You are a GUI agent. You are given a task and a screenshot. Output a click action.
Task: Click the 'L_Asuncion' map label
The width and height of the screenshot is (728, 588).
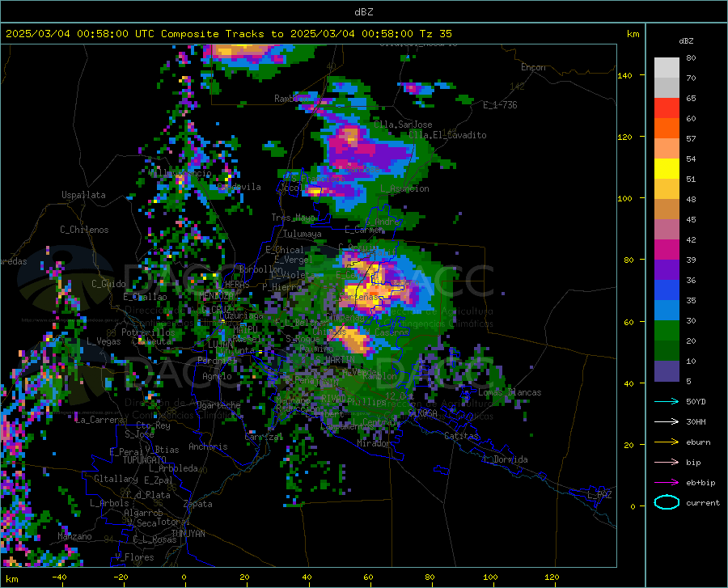coord(404,188)
